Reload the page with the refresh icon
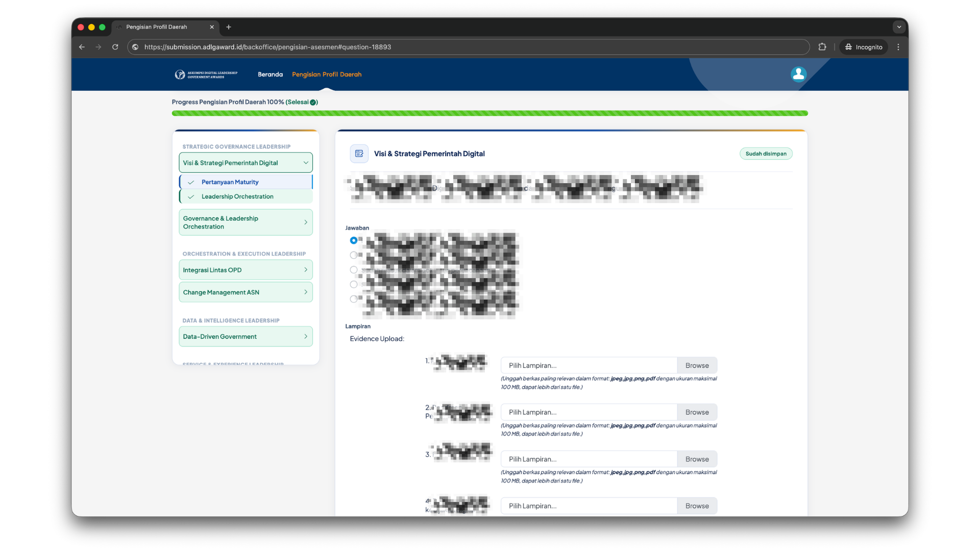 click(115, 47)
